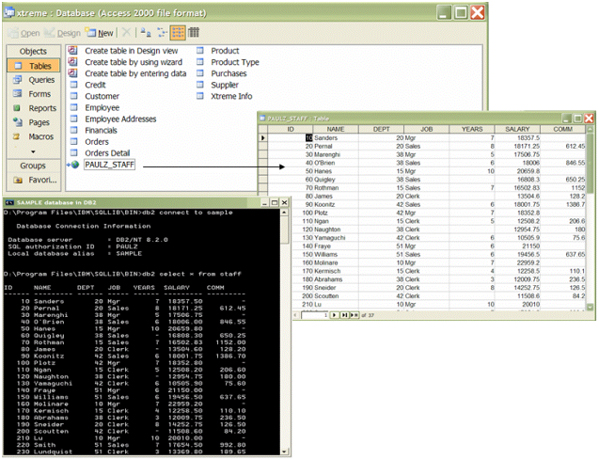Switch to Small Icons view

(162, 32)
